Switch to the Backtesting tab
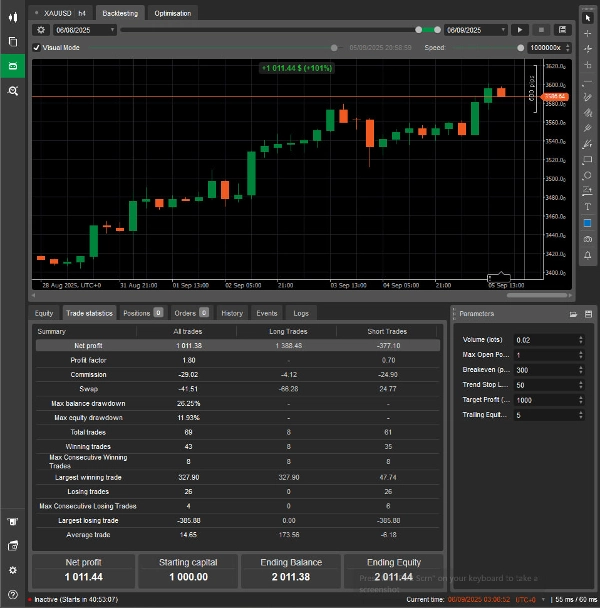 (120, 13)
